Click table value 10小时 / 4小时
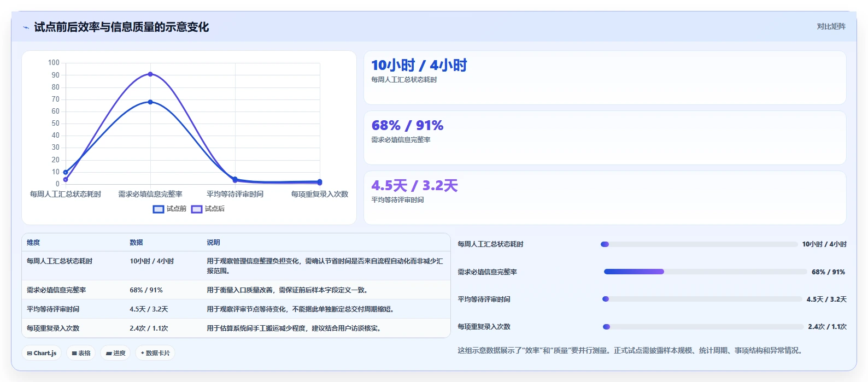Image resolution: width=868 pixels, height=382 pixels. pyautogui.click(x=152, y=261)
